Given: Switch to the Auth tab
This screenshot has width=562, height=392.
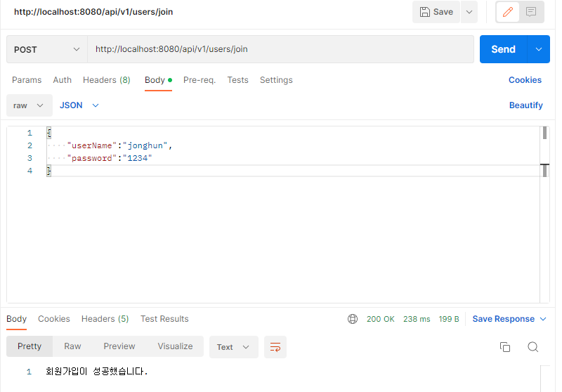Looking at the screenshot, I should 63,80.
